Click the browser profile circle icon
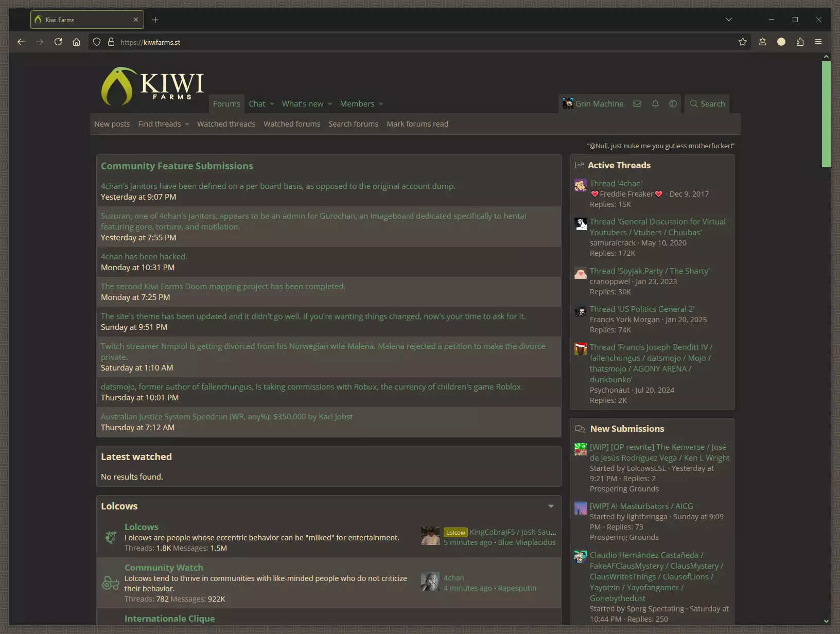 781,42
